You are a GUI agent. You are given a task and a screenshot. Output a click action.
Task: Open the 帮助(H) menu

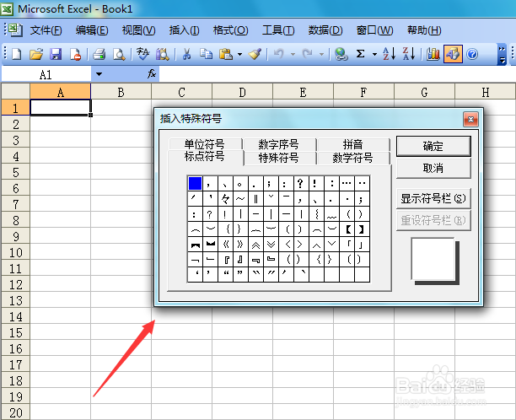424,30
